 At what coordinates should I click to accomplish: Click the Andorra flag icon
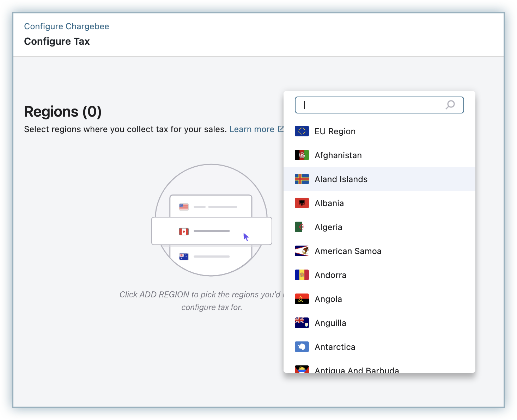click(302, 275)
